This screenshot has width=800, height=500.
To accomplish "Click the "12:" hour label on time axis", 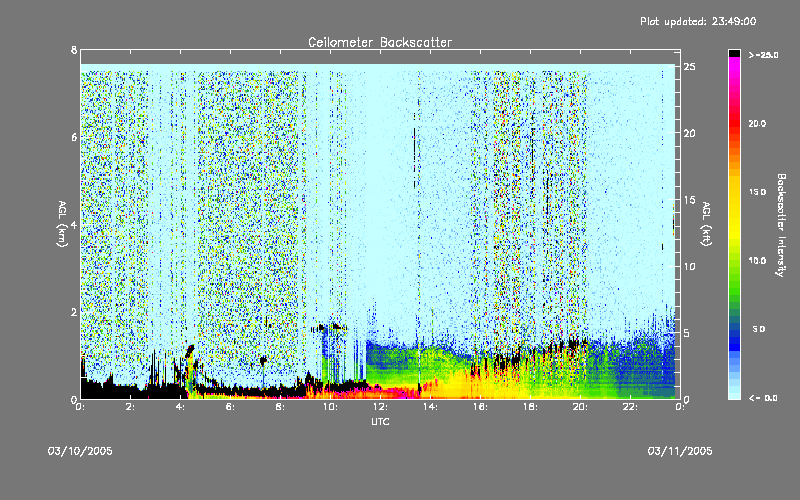I will pos(380,407).
